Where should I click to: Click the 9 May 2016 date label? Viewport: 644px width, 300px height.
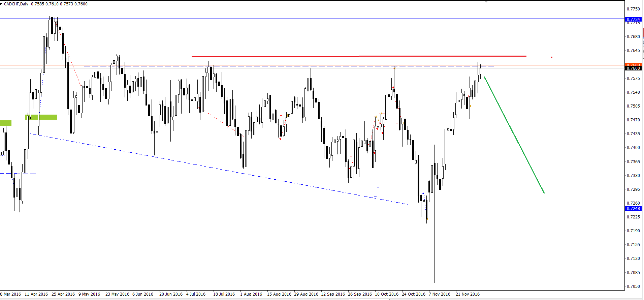89,294
